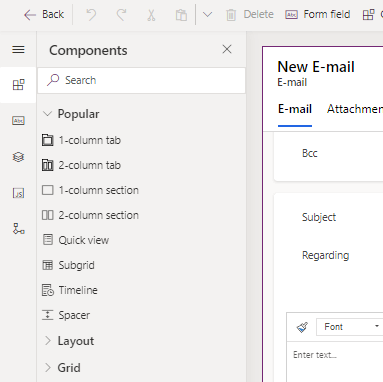The image size is (383, 382).
Task: Open the Form libraries JS icon
Action: click(x=18, y=193)
